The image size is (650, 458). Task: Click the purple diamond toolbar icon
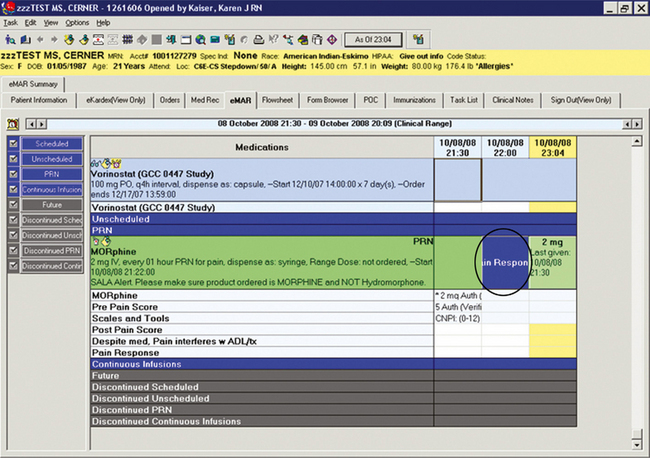[x=332, y=39]
